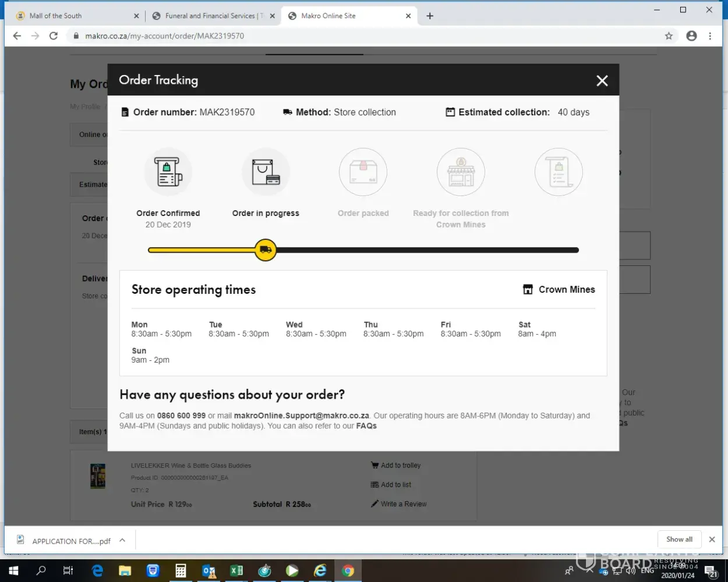Open Chrome three-dot menu
The width and height of the screenshot is (728, 582).
pos(710,36)
